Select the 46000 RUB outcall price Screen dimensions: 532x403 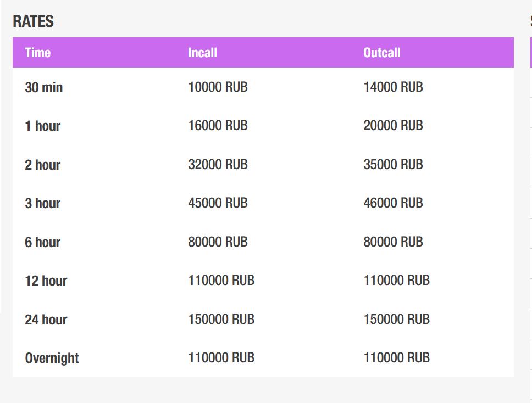394,203
